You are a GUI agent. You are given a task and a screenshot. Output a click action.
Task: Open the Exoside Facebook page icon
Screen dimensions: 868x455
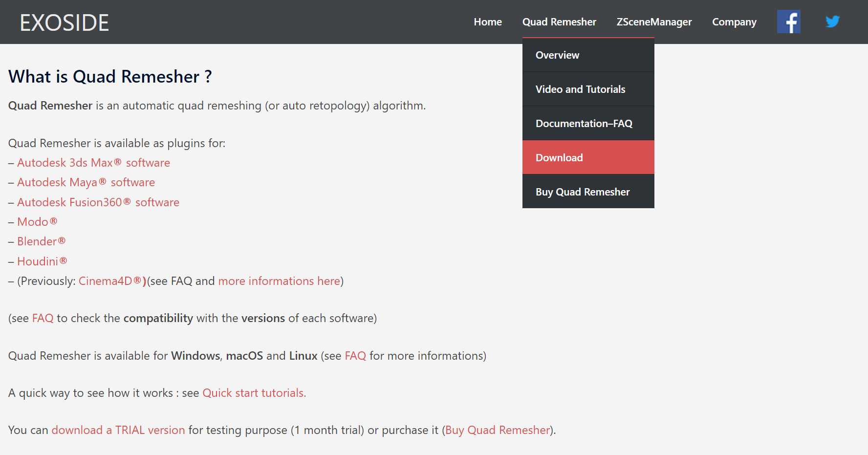[788, 22]
